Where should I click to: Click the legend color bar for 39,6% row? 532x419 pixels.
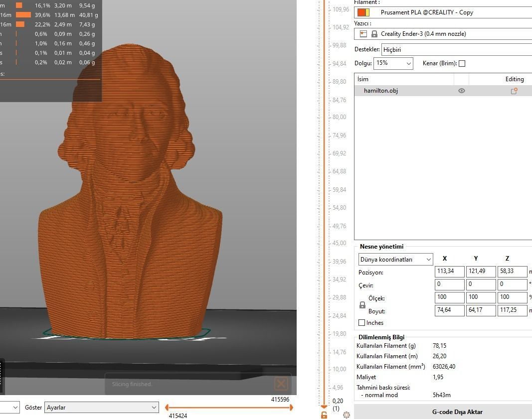point(23,15)
